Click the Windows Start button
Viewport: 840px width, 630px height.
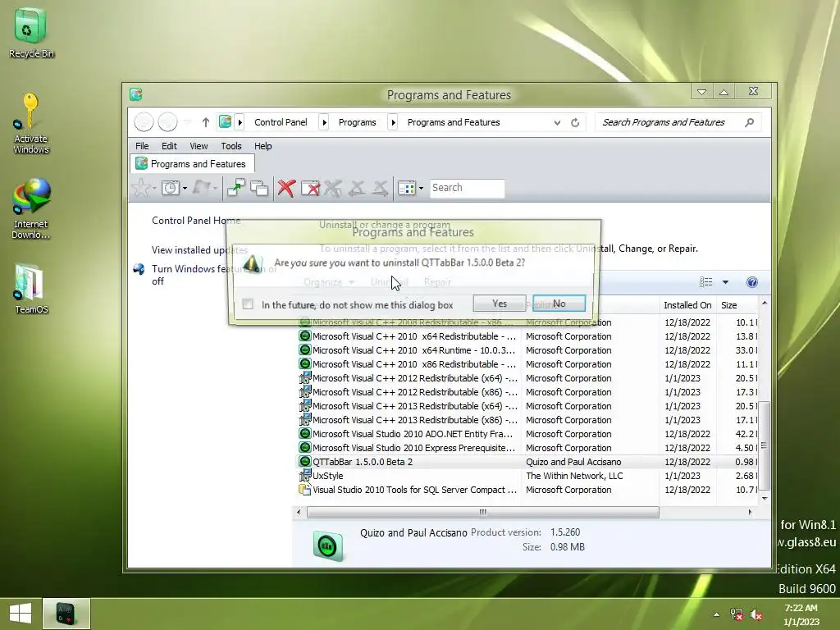coord(21,614)
